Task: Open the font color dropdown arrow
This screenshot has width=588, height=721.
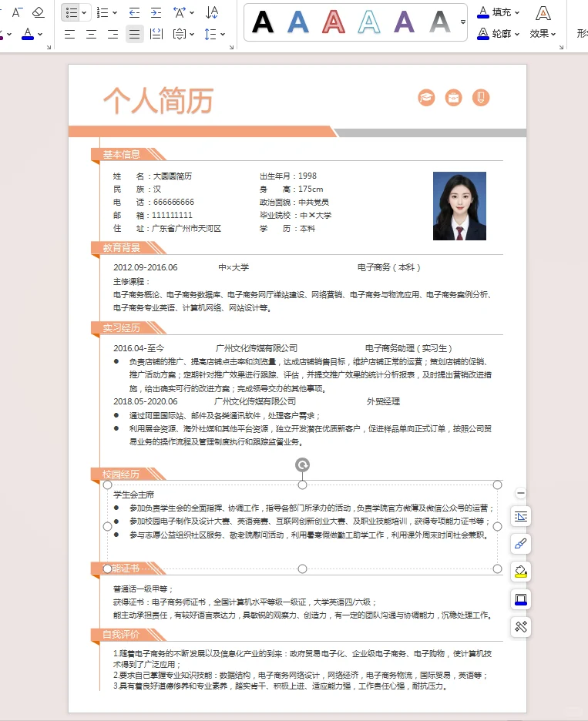Action: [40, 34]
